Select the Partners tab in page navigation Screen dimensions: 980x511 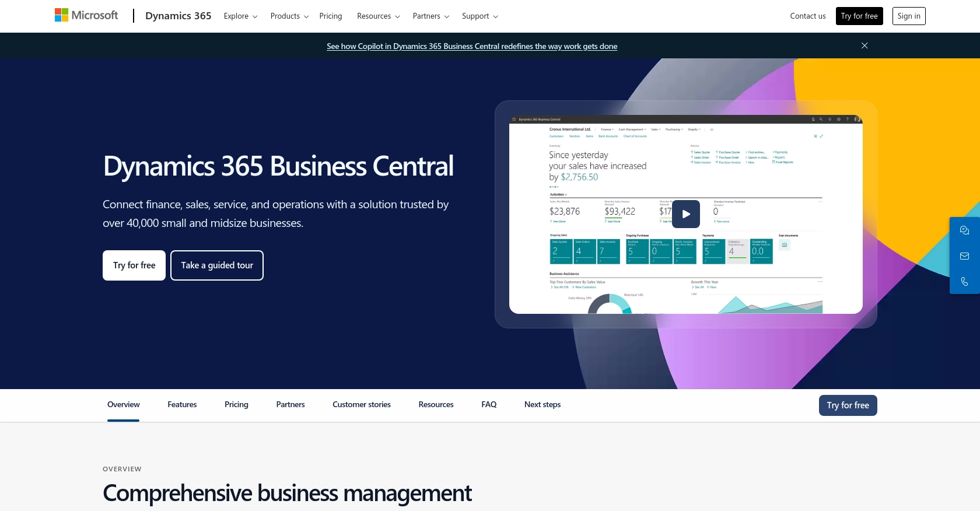coord(290,405)
